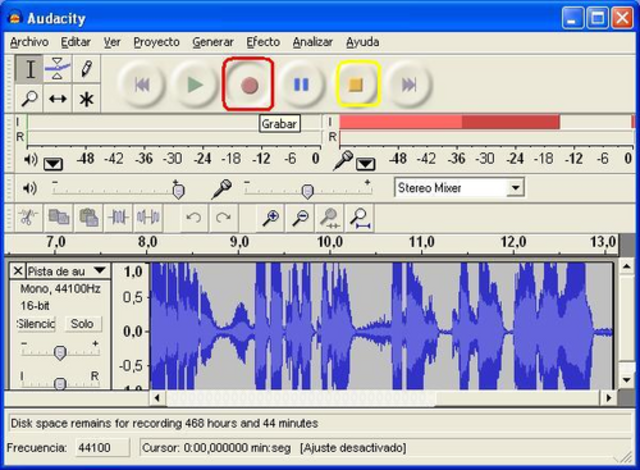Click the Frecuencia 44100 field

pos(102,448)
